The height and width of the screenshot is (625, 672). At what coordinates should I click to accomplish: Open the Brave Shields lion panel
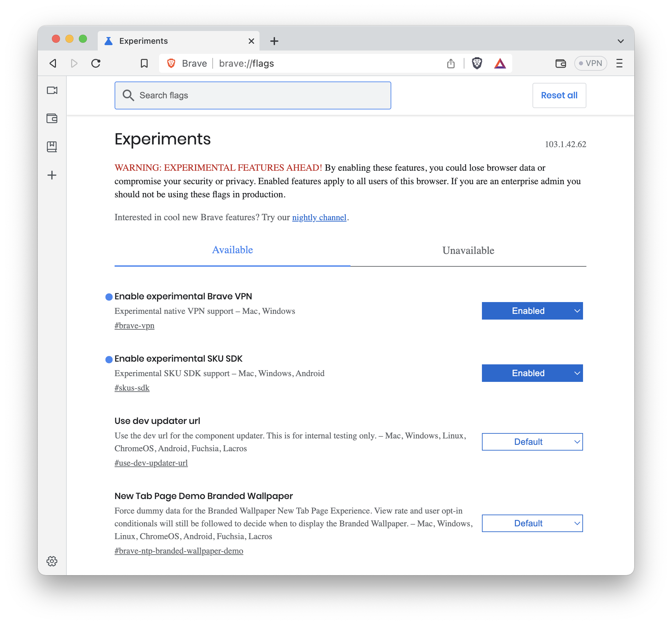point(478,63)
